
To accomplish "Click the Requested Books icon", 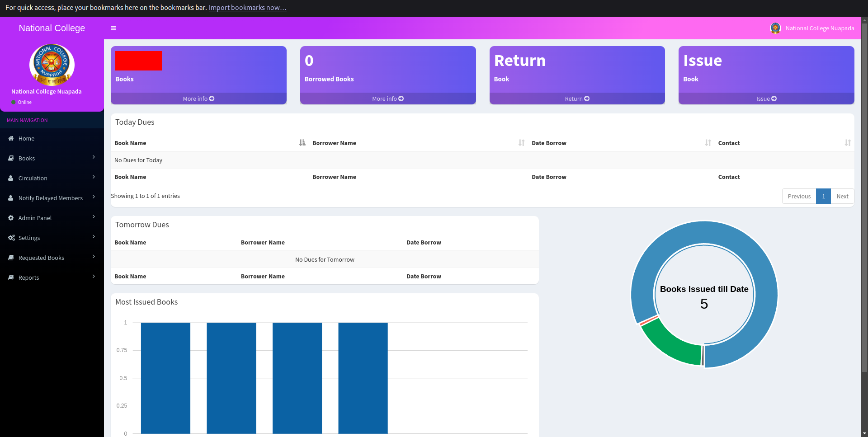I will (x=11, y=258).
